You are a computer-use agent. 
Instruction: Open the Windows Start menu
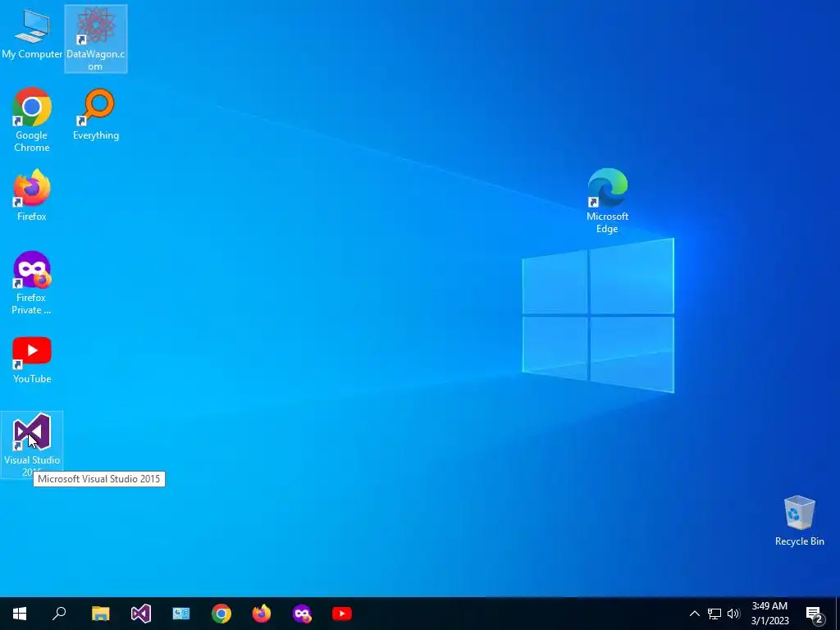pyautogui.click(x=20, y=614)
